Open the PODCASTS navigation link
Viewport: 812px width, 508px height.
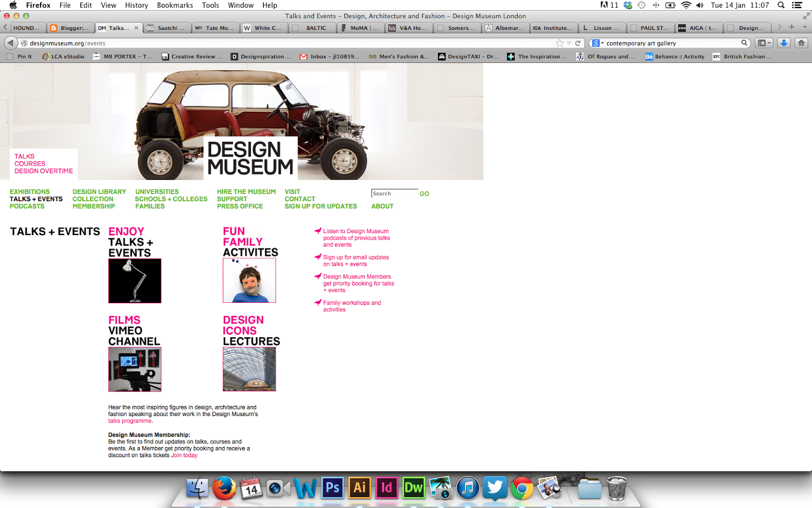click(x=27, y=206)
